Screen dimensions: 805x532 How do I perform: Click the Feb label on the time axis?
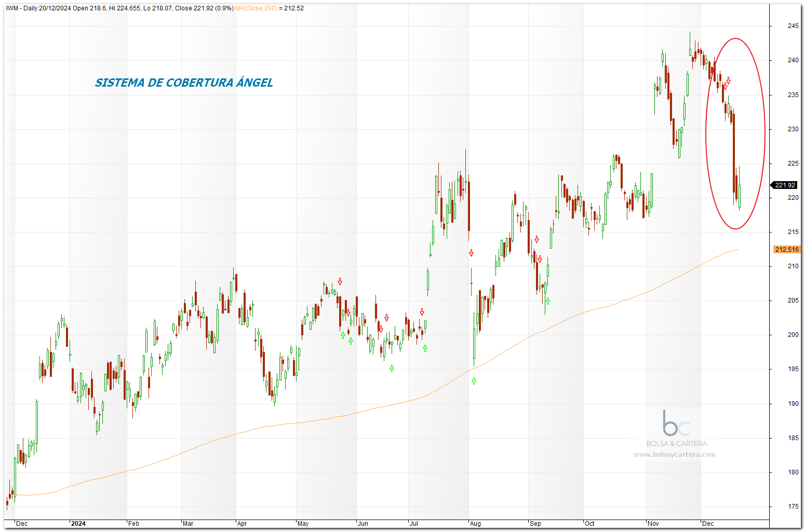point(134,524)
